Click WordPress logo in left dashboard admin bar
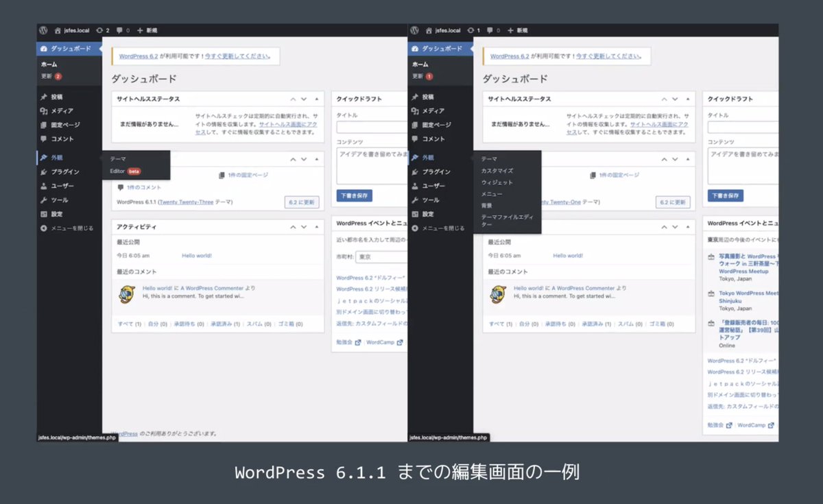 pyautogui.click(x=43, y=30)
